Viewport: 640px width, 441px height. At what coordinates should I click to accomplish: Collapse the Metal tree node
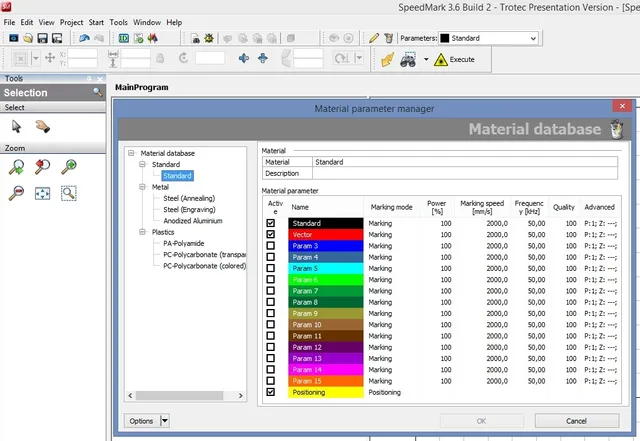(142, 186)
